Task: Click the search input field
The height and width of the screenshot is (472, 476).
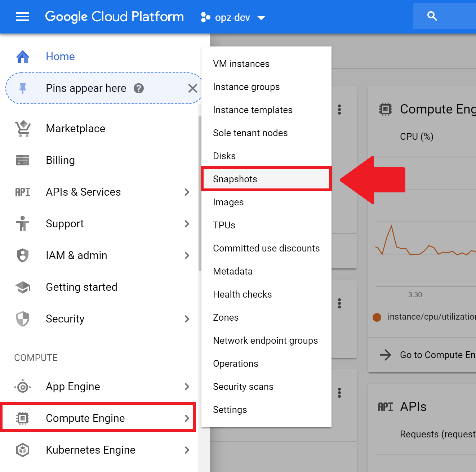Action: point(445,16)
